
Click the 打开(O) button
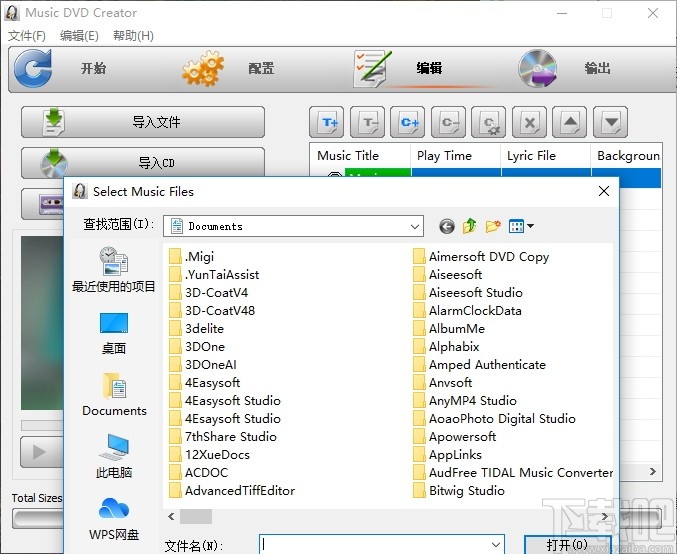coord(567,545)
